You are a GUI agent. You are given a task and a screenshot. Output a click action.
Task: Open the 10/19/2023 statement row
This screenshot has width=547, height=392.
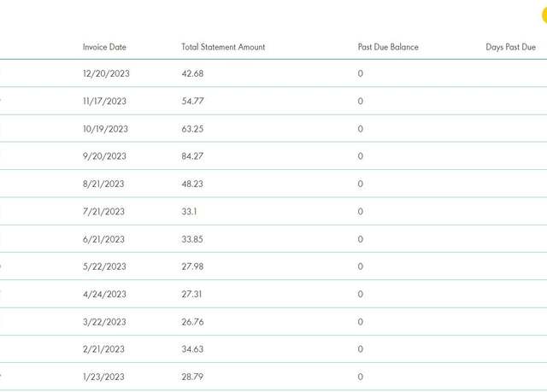tap(273, 129)
